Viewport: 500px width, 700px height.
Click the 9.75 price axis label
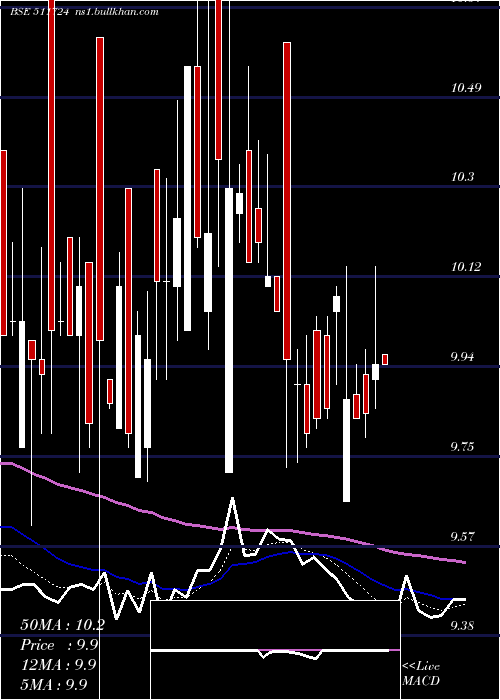pyautogui.click(x=464, y=447)
